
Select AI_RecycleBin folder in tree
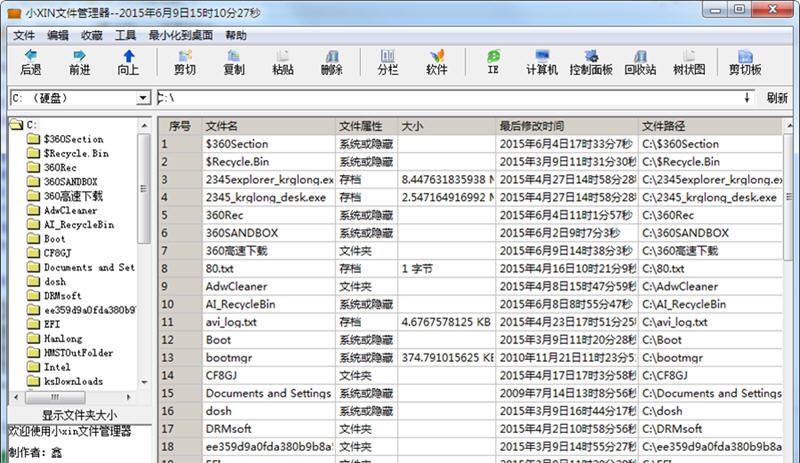pyautogui.click(x=79, y=225)
